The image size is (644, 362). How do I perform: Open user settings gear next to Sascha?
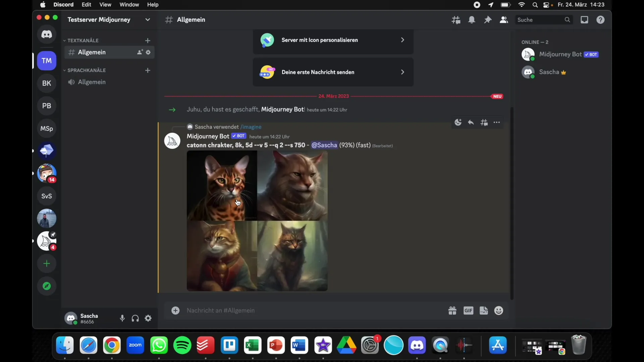(x=148, y=318)
